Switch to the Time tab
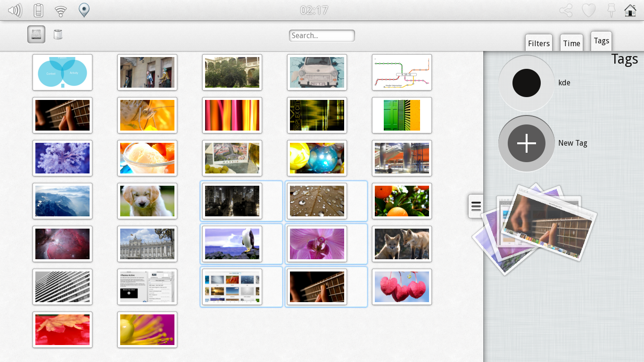Viewport: 644px width, 362px height. [571, 43]
